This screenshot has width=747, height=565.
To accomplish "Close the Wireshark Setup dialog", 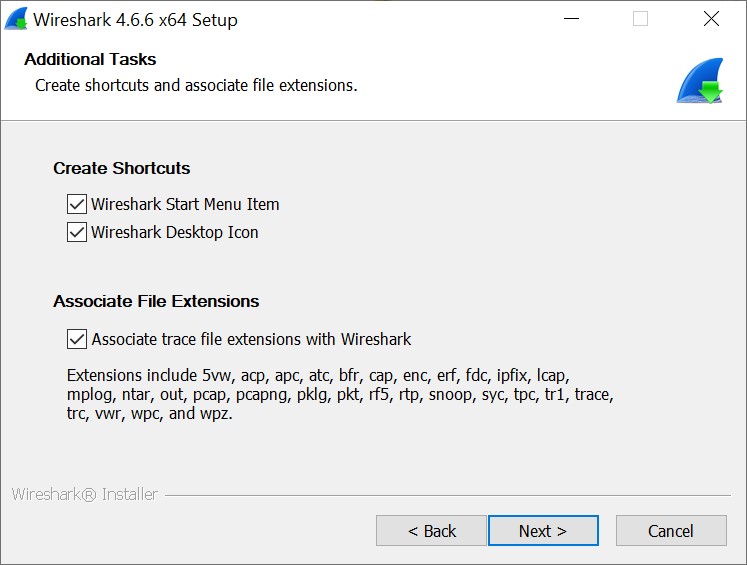I will (711, 19).
